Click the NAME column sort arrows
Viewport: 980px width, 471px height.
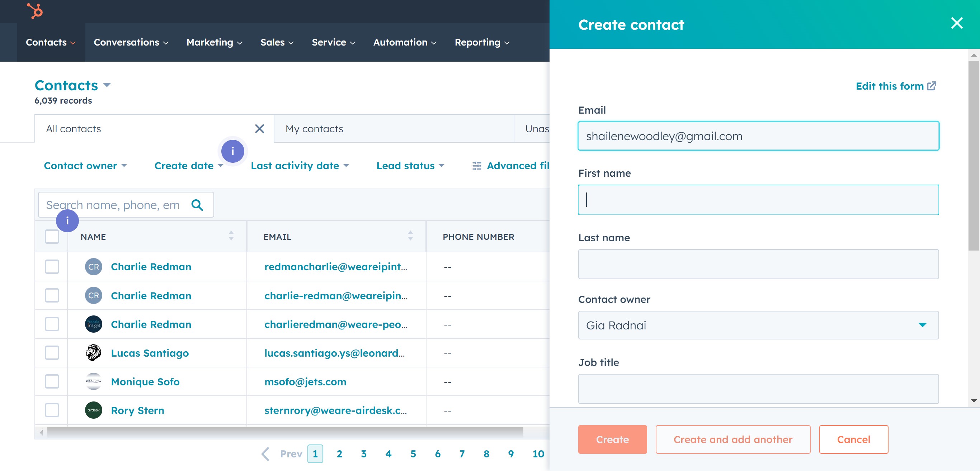click(x=231, y=236)
